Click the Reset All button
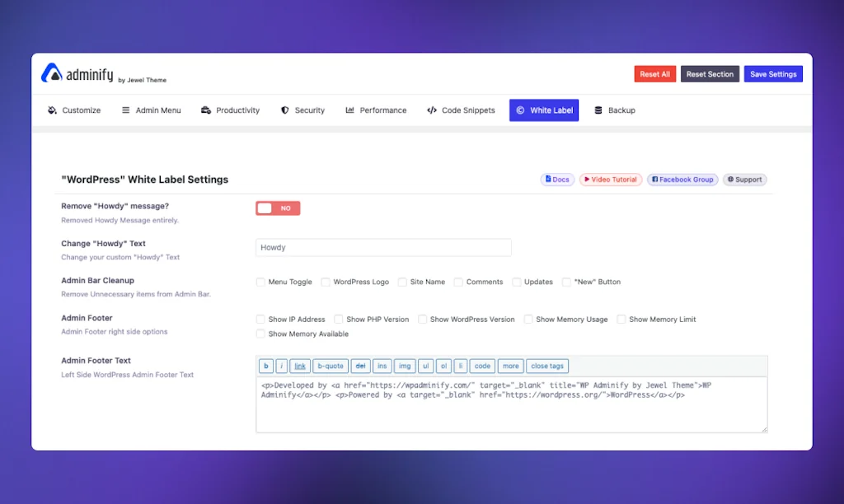The width and height of the screenshot is (844, 504). click(655, 73)
